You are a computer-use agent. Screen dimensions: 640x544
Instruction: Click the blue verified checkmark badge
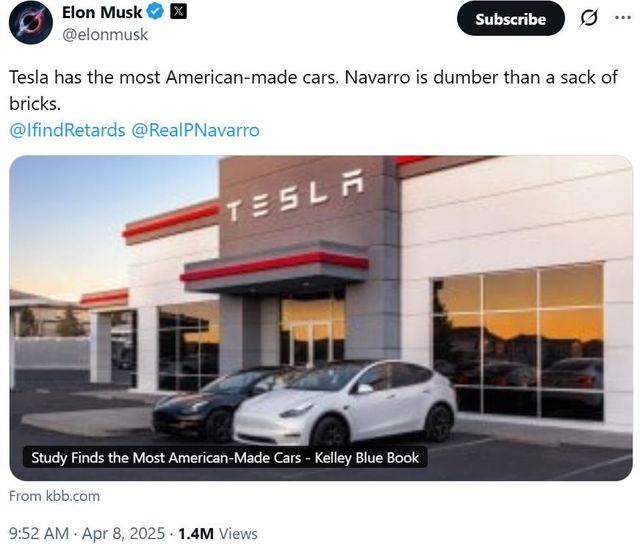coord(154,13)
